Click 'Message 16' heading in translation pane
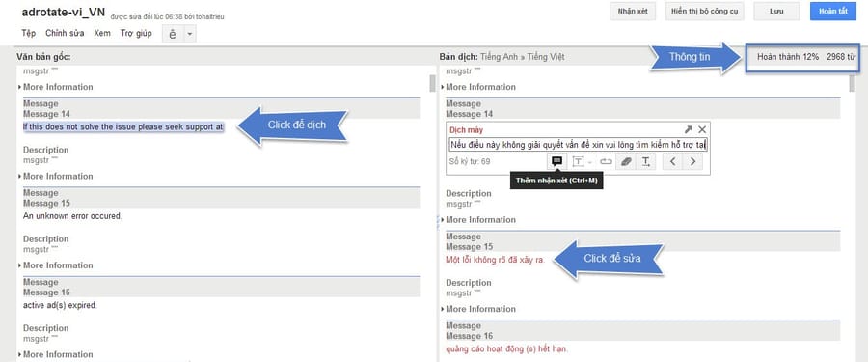This screenshot has height=362, width=868. pyautogui.click(x=469, y=336)
